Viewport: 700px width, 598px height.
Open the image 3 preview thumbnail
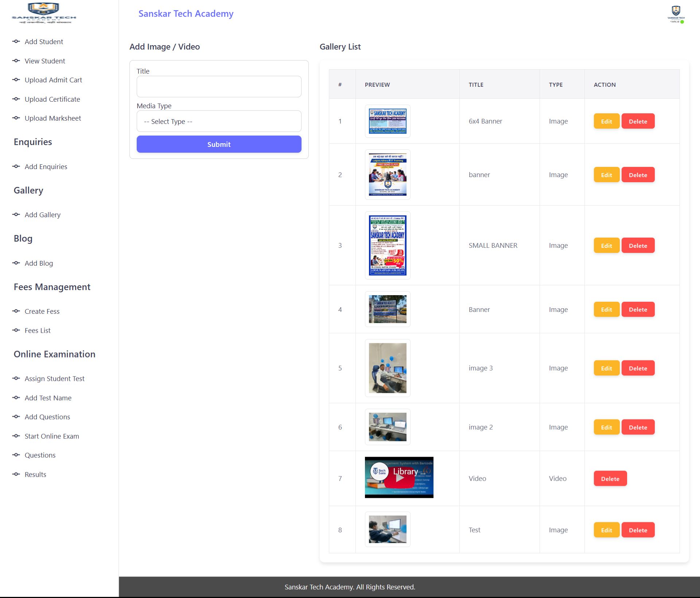(387, 368)
